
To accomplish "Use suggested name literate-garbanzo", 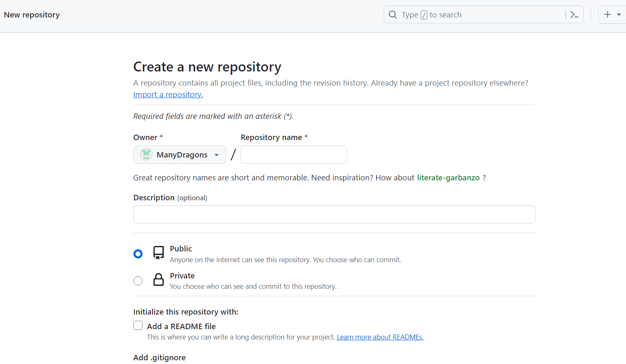I will [448, 178].
